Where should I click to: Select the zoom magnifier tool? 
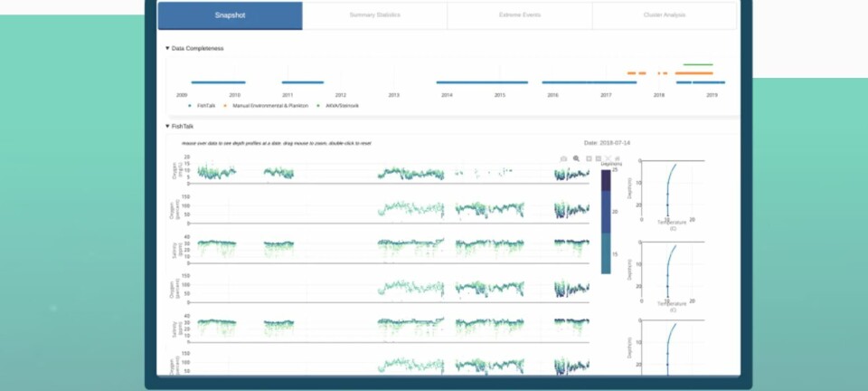(x=576, y=158)
